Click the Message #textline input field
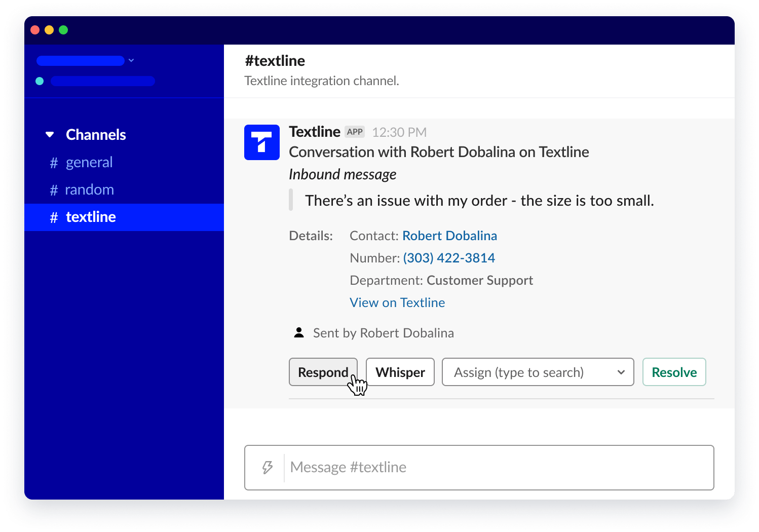This screenshot has width=759, height=532. pos(479,467)
